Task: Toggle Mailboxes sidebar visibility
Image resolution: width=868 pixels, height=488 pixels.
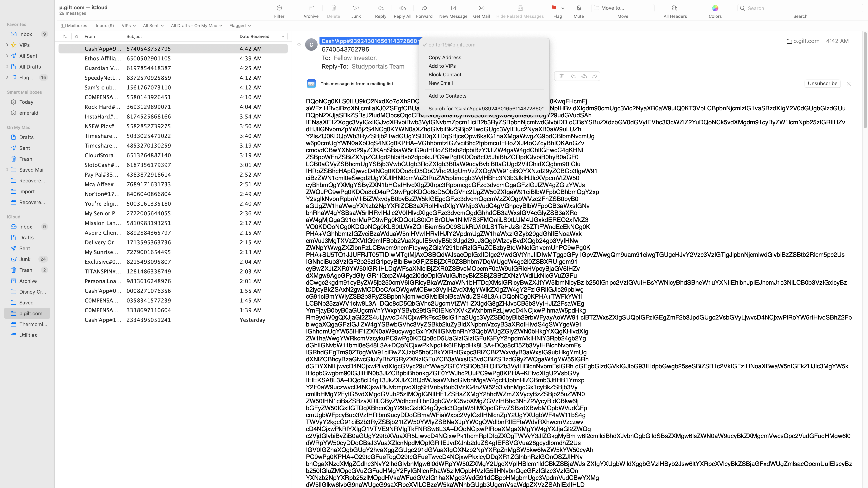Action: point(74,26)
